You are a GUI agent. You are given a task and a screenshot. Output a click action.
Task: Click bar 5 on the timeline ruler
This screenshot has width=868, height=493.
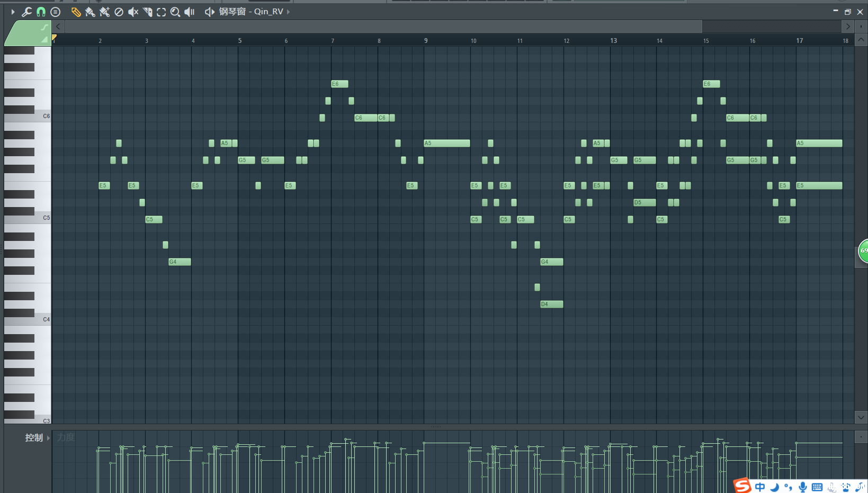pos(240,41)
